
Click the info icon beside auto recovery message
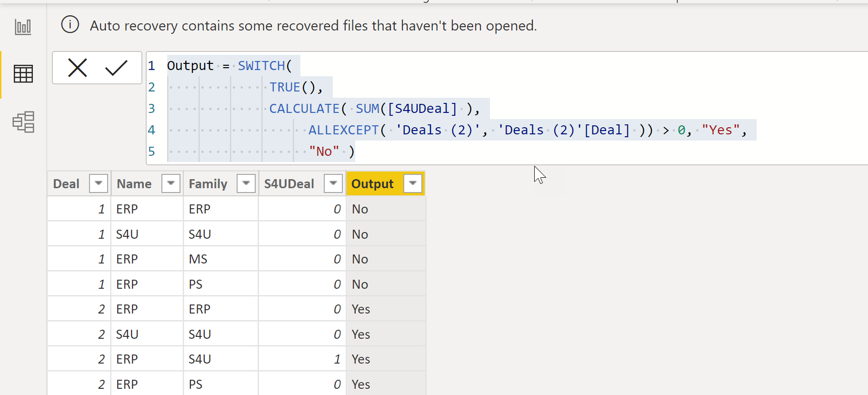pyautogui.click(x=70, y=24)
